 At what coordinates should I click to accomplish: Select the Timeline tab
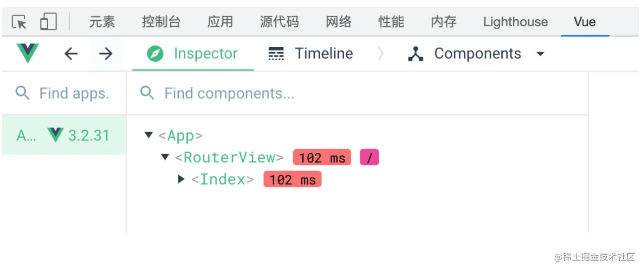tap(324, 54)
